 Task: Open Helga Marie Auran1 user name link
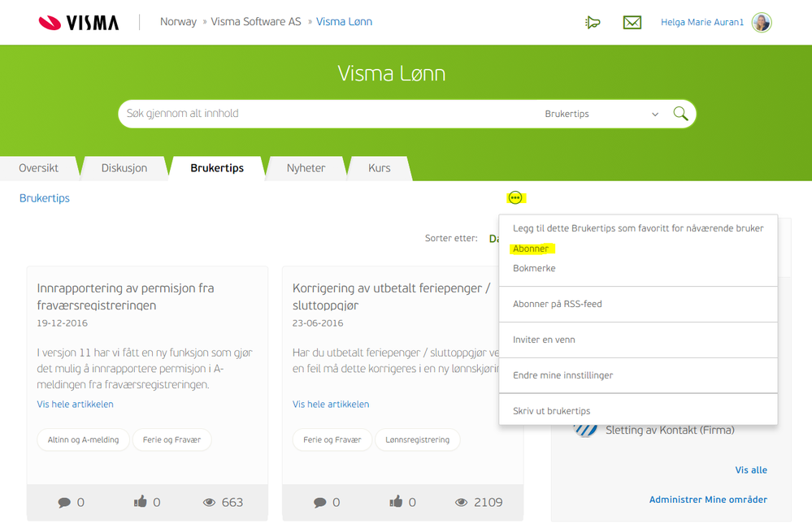click(x=701, y=22)
